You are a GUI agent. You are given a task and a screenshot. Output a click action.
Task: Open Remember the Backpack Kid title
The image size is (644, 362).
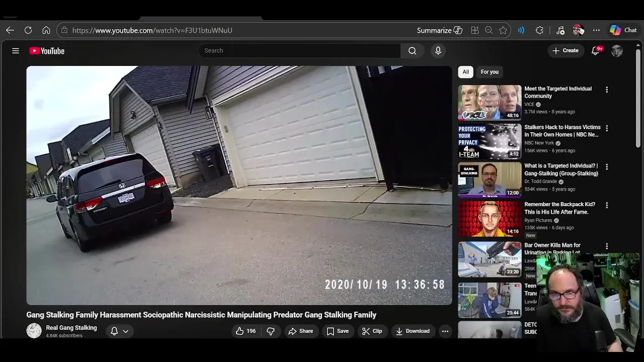coord(560,208)
